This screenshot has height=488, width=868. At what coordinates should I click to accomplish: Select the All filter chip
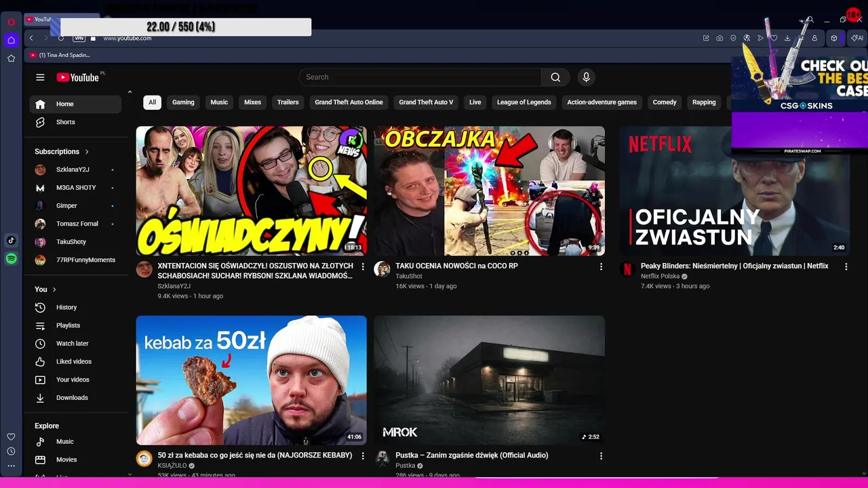click(152, 102)
